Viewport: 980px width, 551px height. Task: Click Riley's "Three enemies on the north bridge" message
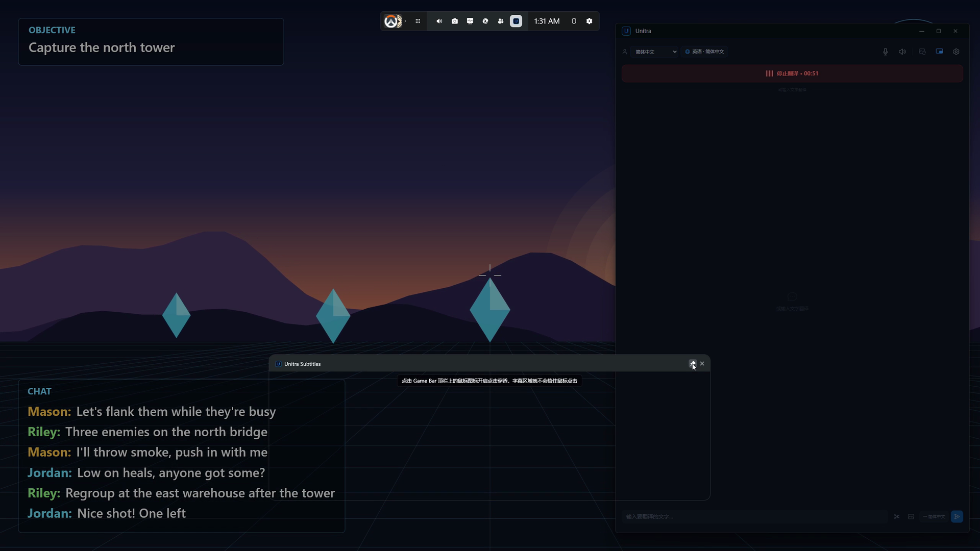148,432
